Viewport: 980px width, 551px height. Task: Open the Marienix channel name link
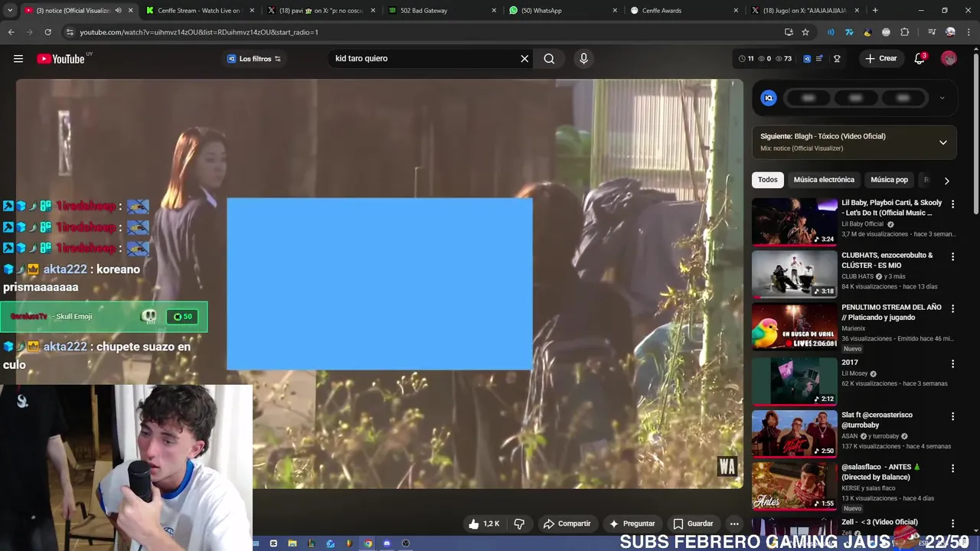coord(854,328)
